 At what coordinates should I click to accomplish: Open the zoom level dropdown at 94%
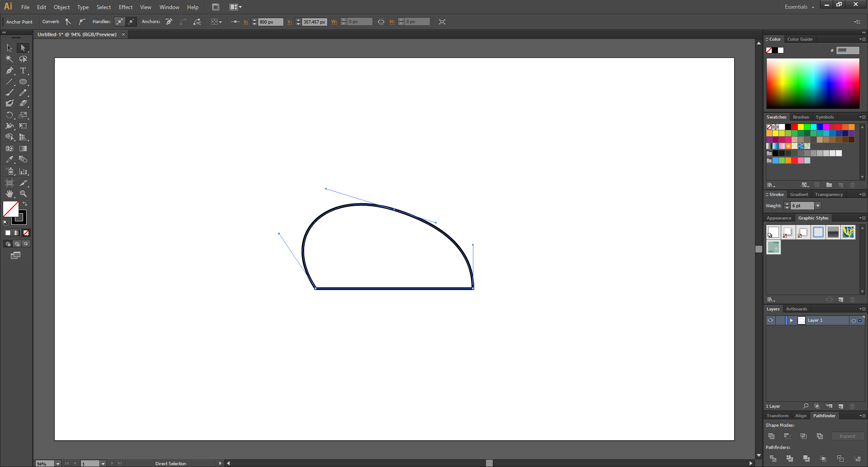click(58, 463)
